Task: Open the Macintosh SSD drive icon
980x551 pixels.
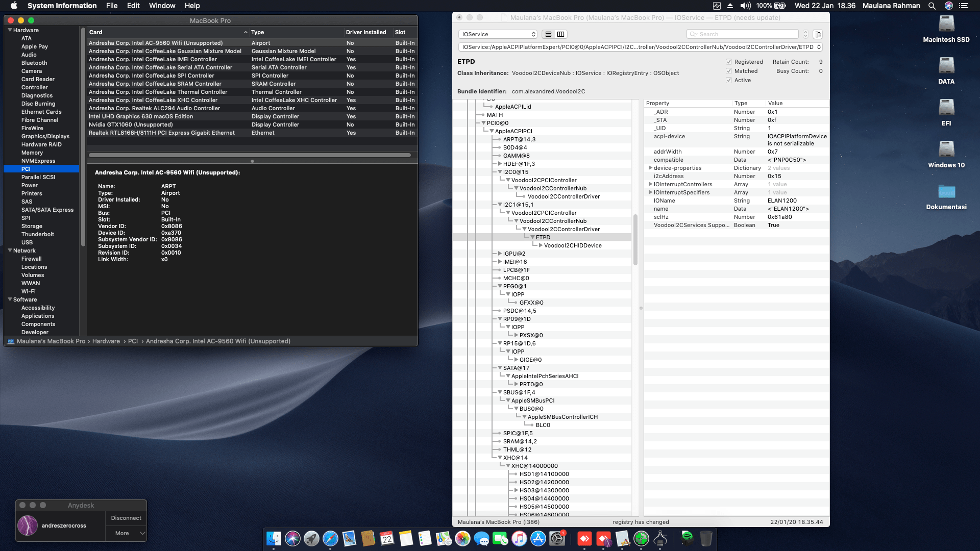Action: pos(946,24)
